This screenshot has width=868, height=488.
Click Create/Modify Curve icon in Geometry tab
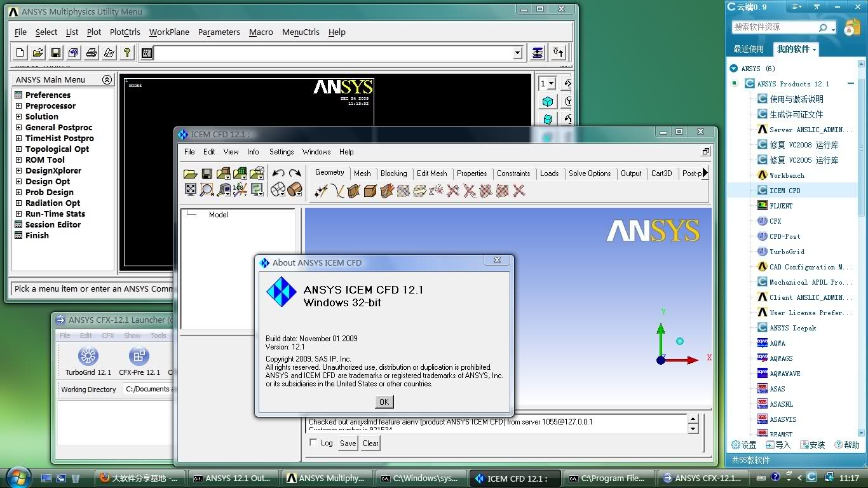point(337,191)
